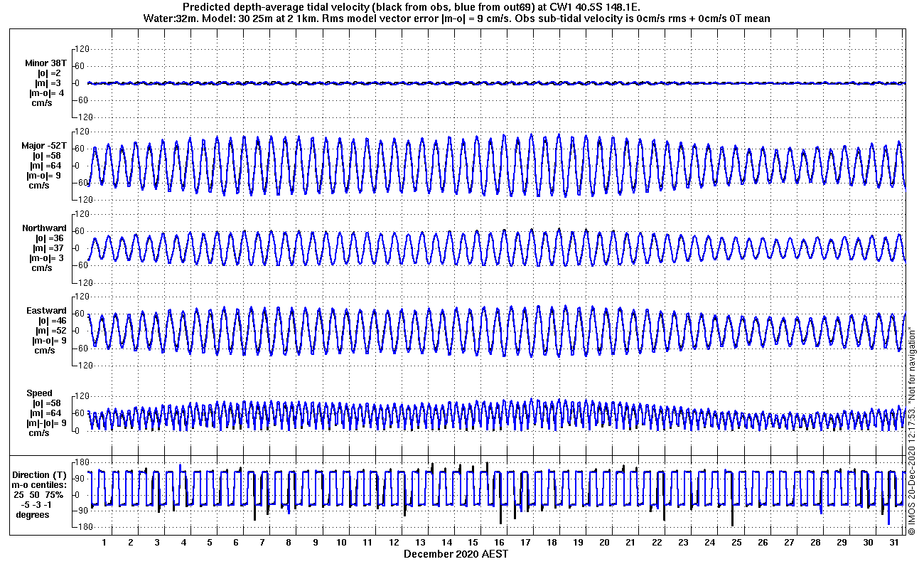The width and height of the screenshot is (924, 569).
Task: Click day 1 on the date axis
Action: pyautogui.click(x=104, y=543)
